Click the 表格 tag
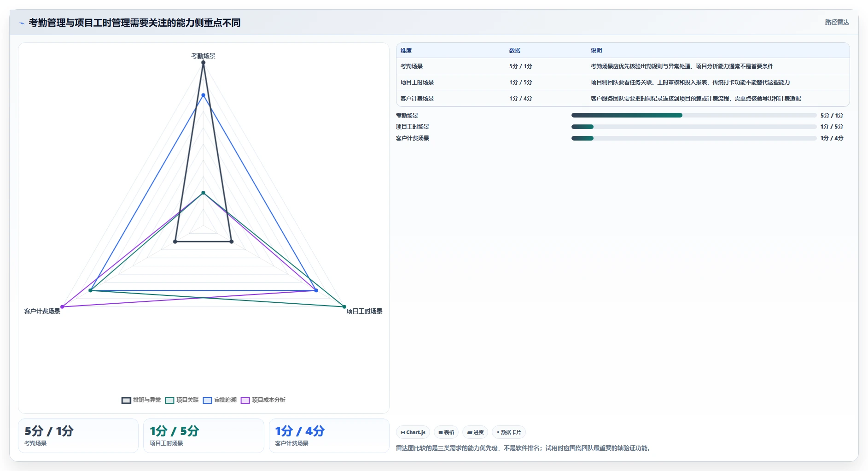Image resolution: width=868 pixels, height=471 pixels. pos(446,432)
